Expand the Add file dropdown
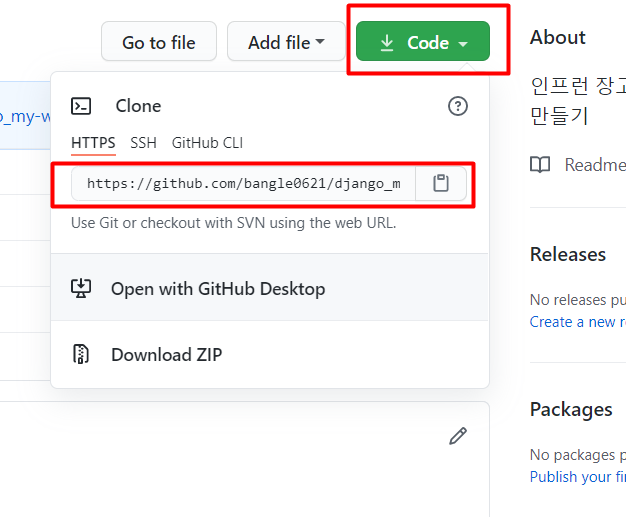Viewport: 626px width, 517px height. [x=286, y=41]
